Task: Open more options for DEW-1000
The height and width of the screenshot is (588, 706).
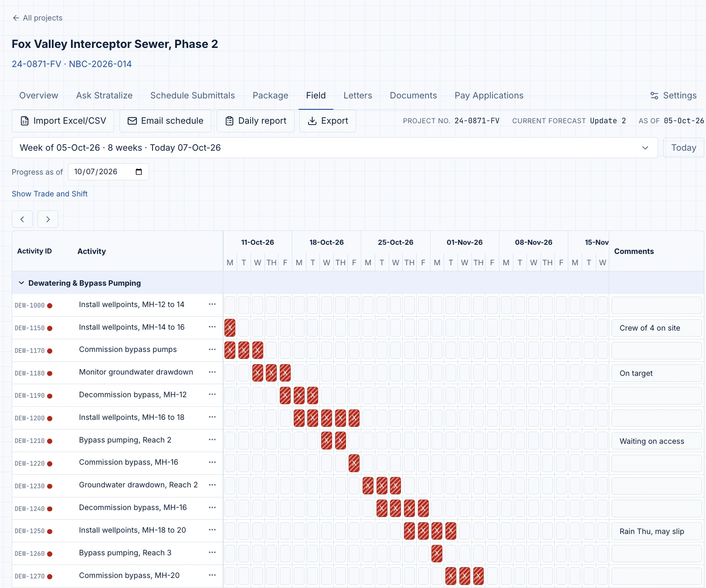Action: click(x=212, y=304)
